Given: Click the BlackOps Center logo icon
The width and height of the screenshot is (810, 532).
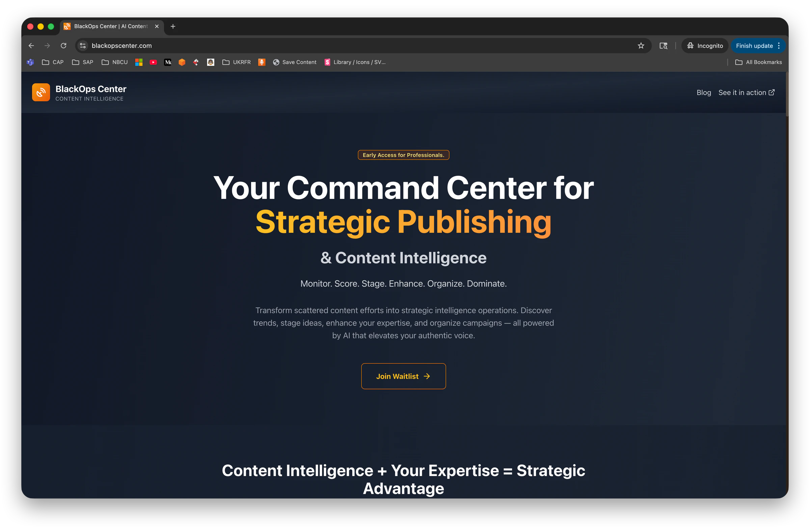Looking at the screenshot, I should (x=41, y=92).
